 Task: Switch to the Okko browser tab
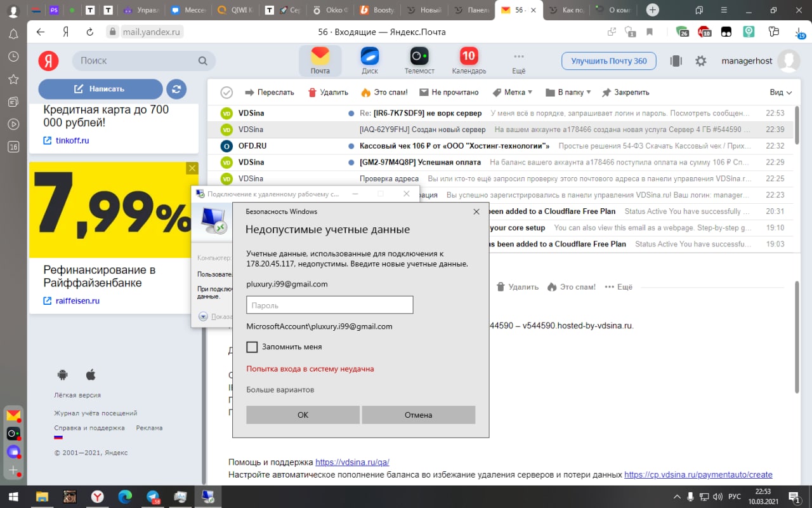[x=330, y=10]
